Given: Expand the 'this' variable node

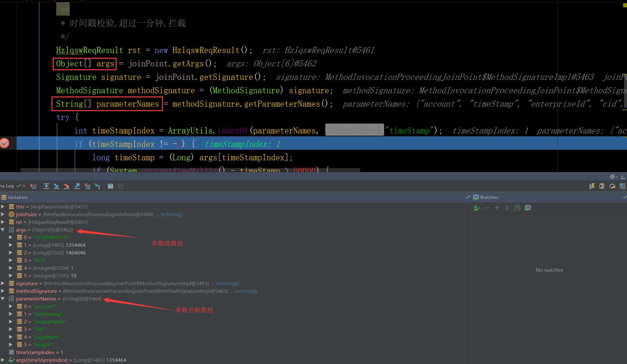Looking at the screenshot, I should point(3,207).
